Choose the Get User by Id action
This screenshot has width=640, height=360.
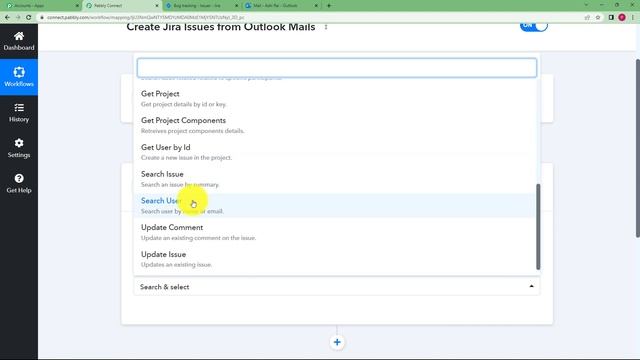pyautogui.click(x=335, y=152)
